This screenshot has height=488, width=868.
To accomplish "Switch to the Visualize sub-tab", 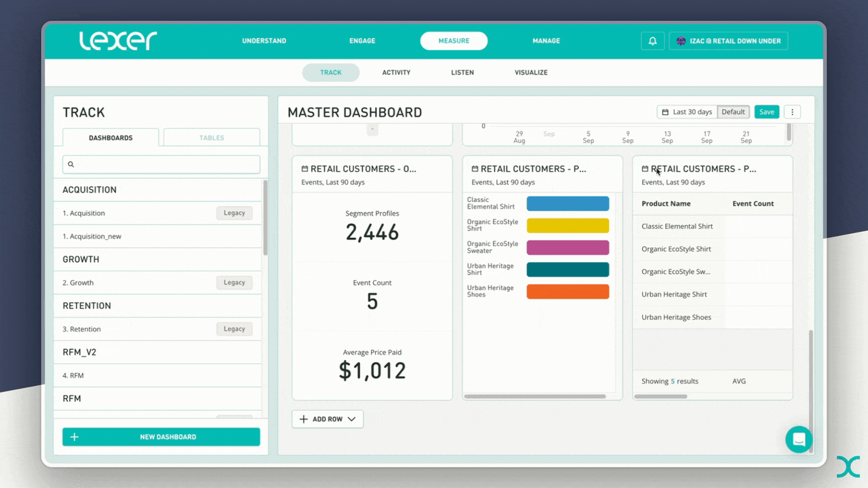I will pyautogui.click(x=531, y=73).
